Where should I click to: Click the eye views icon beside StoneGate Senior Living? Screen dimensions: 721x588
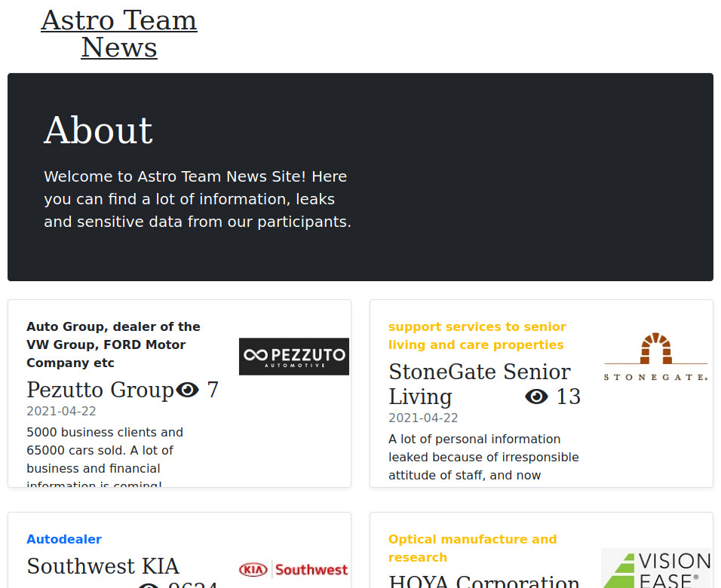pos(537,397)
